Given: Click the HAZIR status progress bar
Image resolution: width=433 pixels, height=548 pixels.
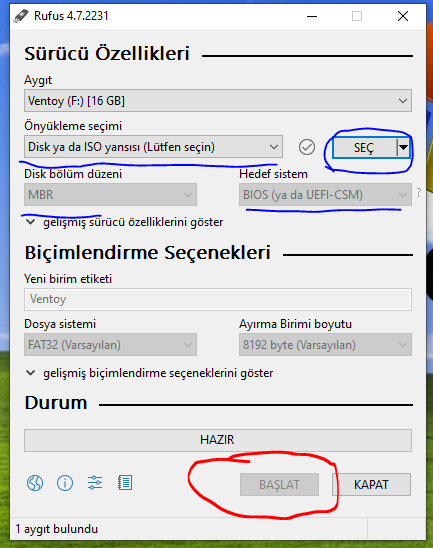Looking at the screenshot, I should pos(218,440).
